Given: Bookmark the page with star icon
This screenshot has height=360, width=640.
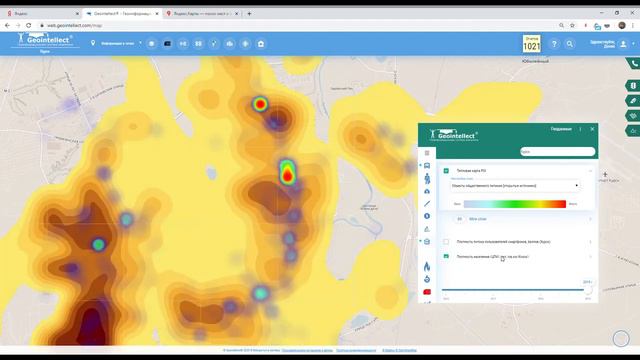Looking at the screenshot, I should [572, 25].
